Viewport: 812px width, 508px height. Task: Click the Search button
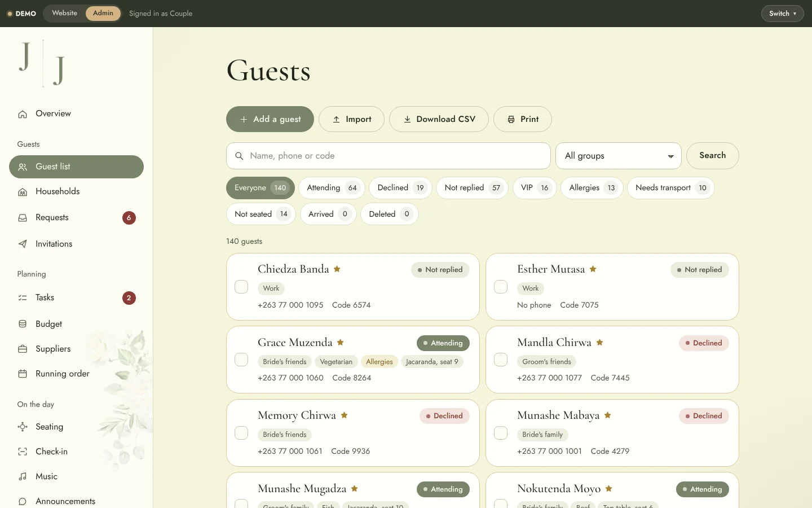click(x=713, y=156)
